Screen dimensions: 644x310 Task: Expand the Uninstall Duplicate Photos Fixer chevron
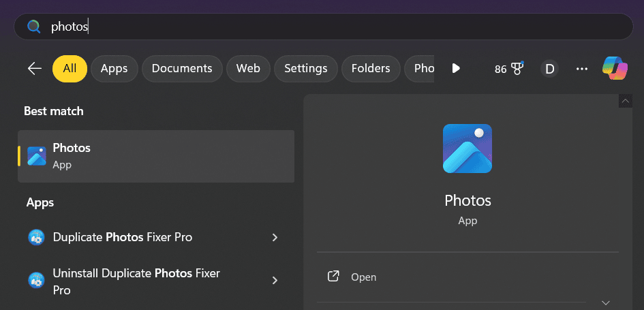click(275, 281)
